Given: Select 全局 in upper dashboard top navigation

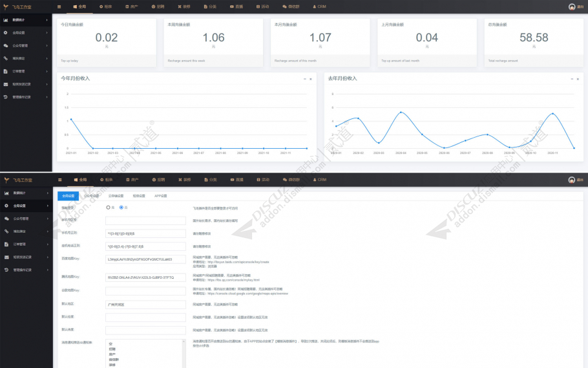Looking at the screenshot, I should coord(80,6).
